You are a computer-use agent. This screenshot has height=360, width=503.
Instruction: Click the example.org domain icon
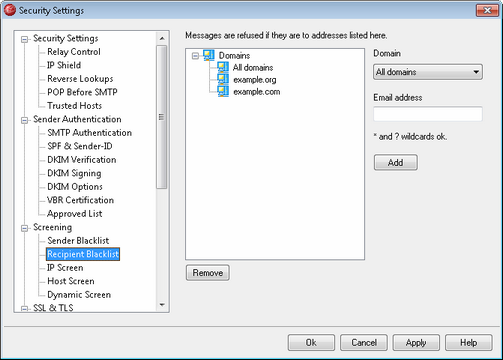(x=223, y=79)
